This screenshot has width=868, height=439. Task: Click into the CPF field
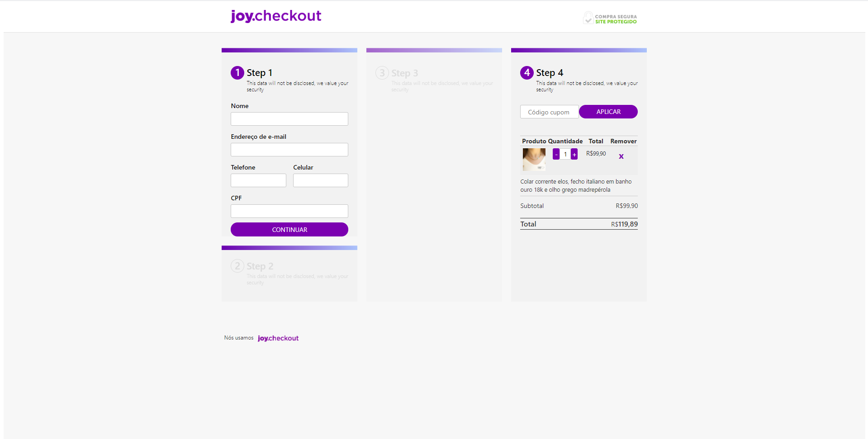289,211
